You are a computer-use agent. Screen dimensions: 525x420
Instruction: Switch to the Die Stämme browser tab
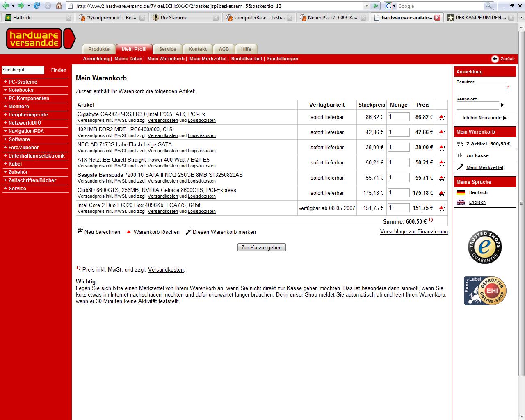185,18
